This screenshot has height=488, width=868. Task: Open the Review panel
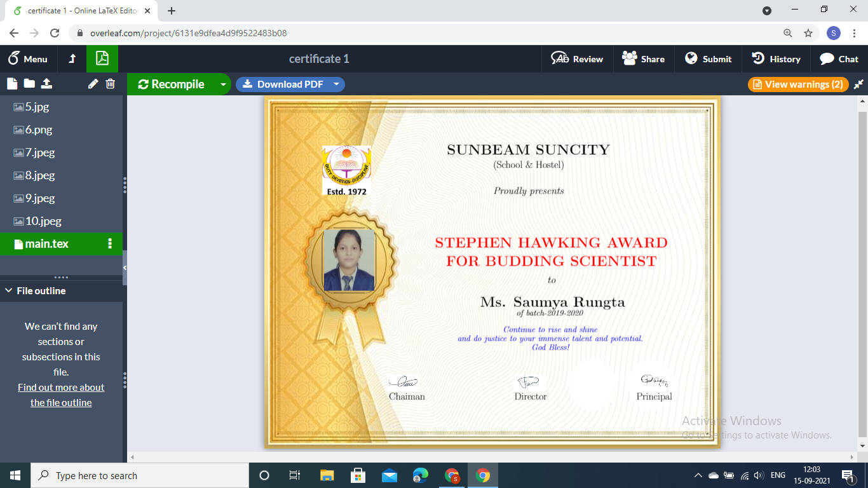pyautogui.click(x=577, y=58)
